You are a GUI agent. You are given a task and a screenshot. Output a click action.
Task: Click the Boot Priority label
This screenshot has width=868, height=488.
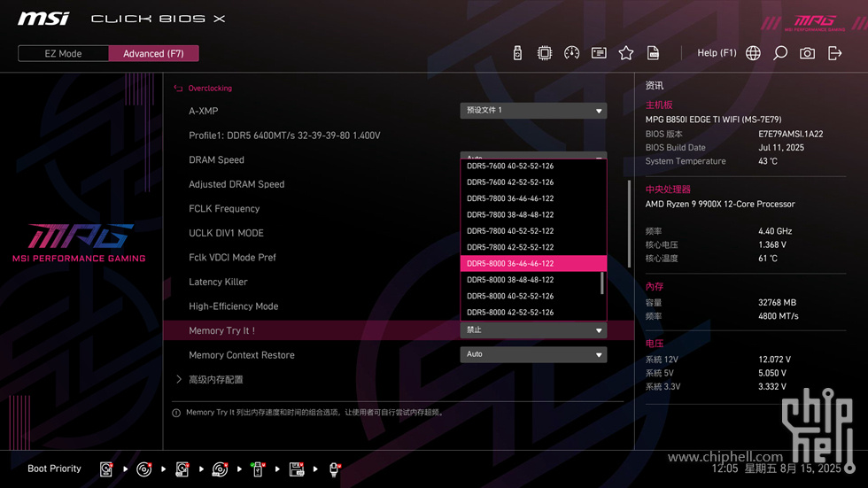click(x=54, y=469)
